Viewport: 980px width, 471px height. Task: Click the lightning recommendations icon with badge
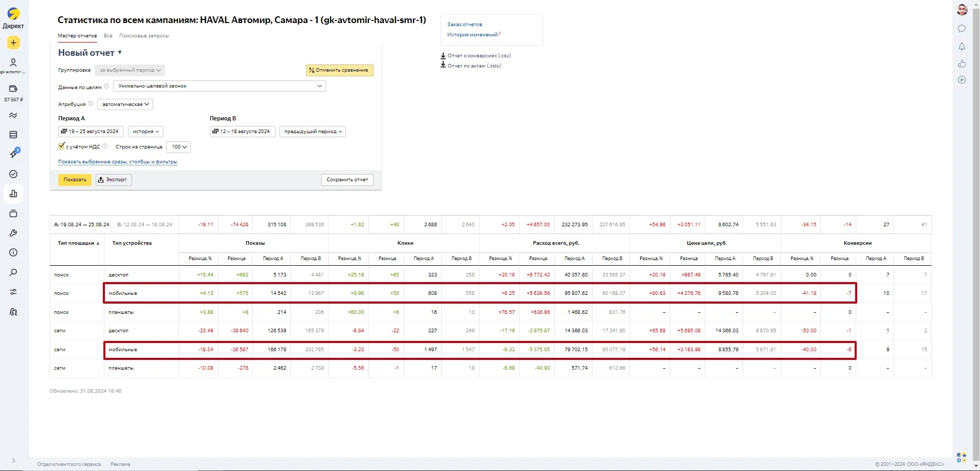click(13, 154)
